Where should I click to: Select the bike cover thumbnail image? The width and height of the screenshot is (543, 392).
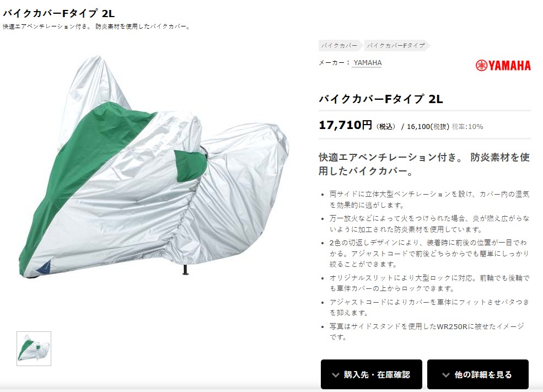coord(34,348)
